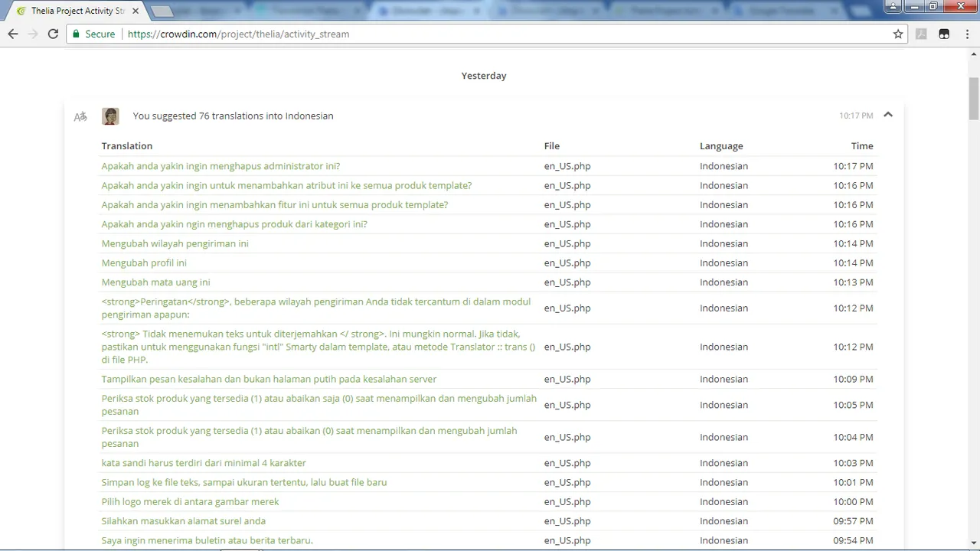
Task: Click the 10:09 PM time cell
Action: [x=853, y=379]
